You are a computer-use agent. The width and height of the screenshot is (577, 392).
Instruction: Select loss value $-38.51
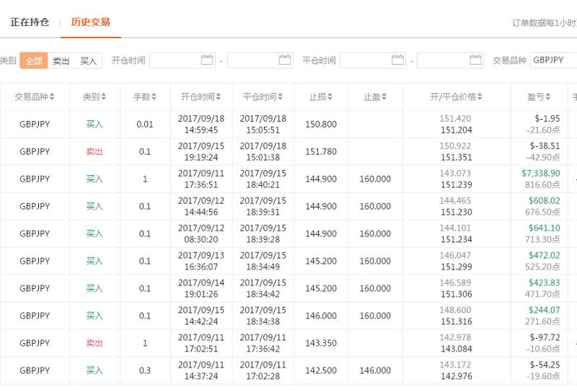545,146
